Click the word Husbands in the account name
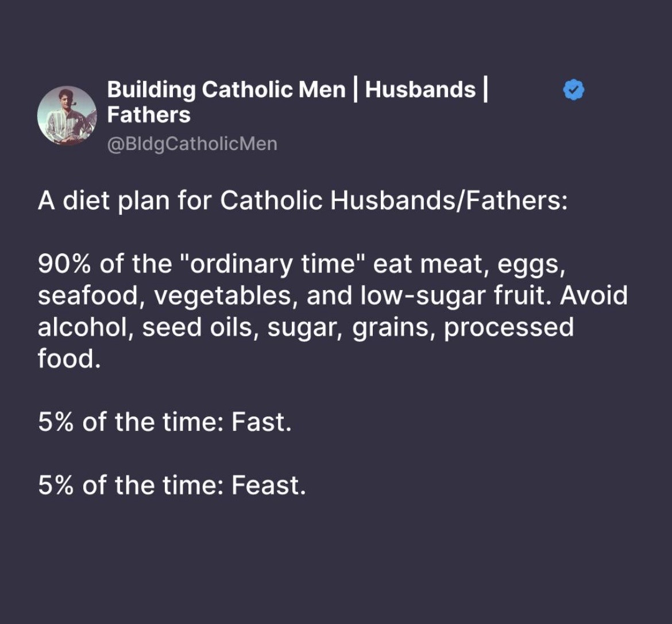 pos(420,90)
